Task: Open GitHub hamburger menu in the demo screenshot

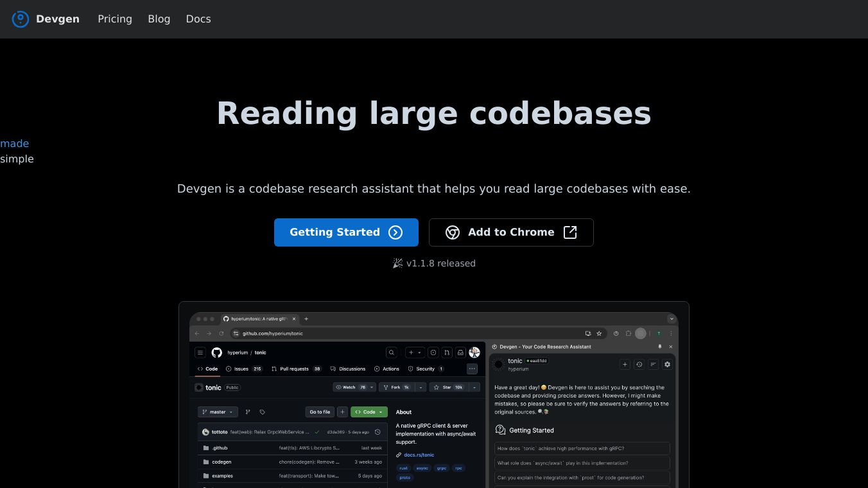Action: pos(200,353)
